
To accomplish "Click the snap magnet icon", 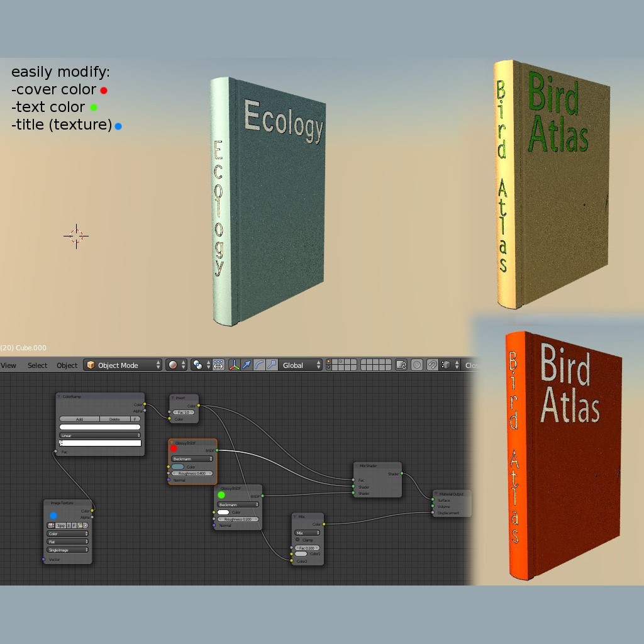I will coord(431,365).
